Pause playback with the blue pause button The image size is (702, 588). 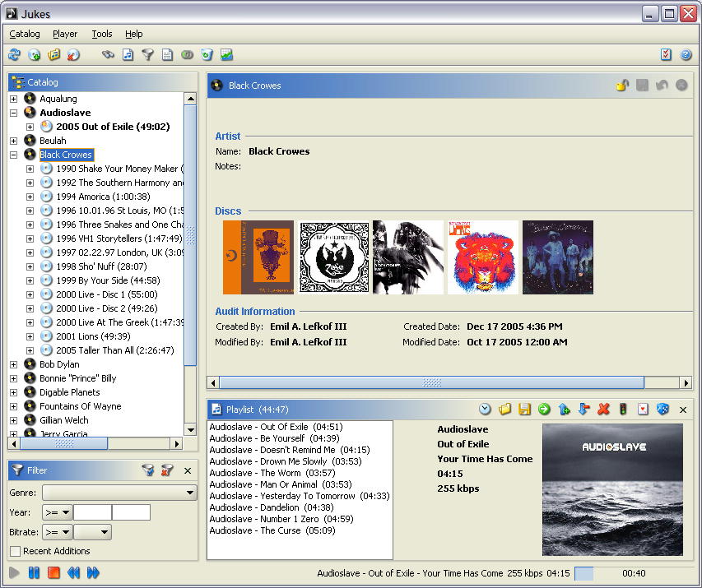click(34, 572)
